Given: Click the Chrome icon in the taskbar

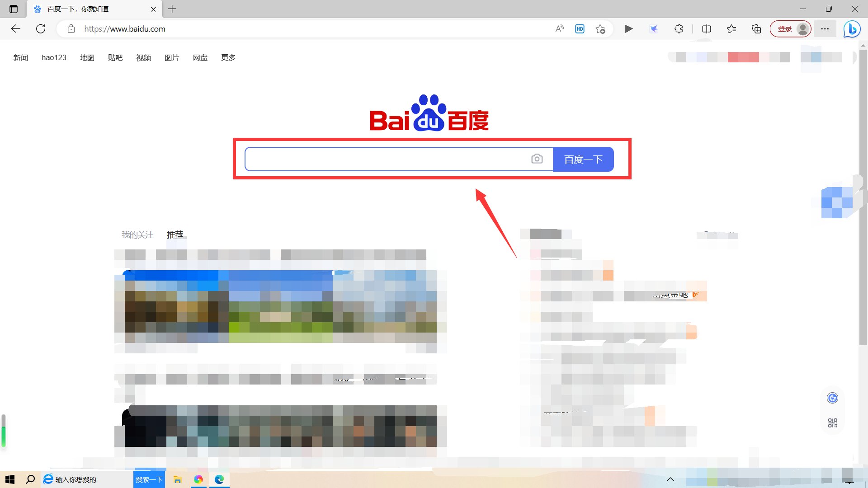Looking at the screenshot, I should [198, 479].
